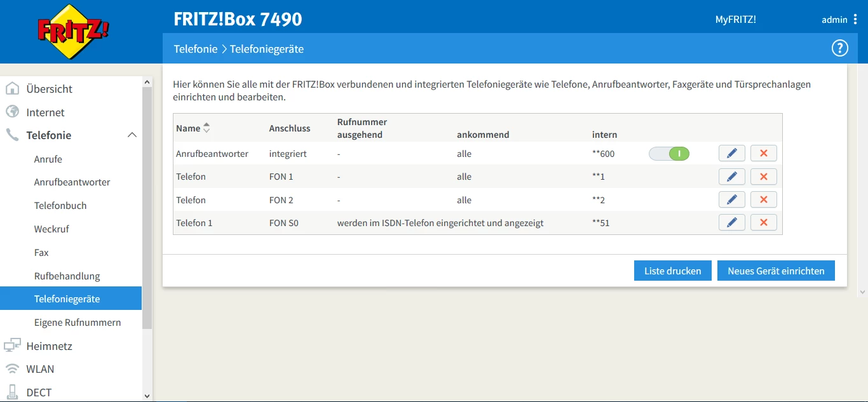This screenshot has width=868, height=402.
Task: Click the FRITZ! logo
Action: pyautogui.click(x=73, y=32)
